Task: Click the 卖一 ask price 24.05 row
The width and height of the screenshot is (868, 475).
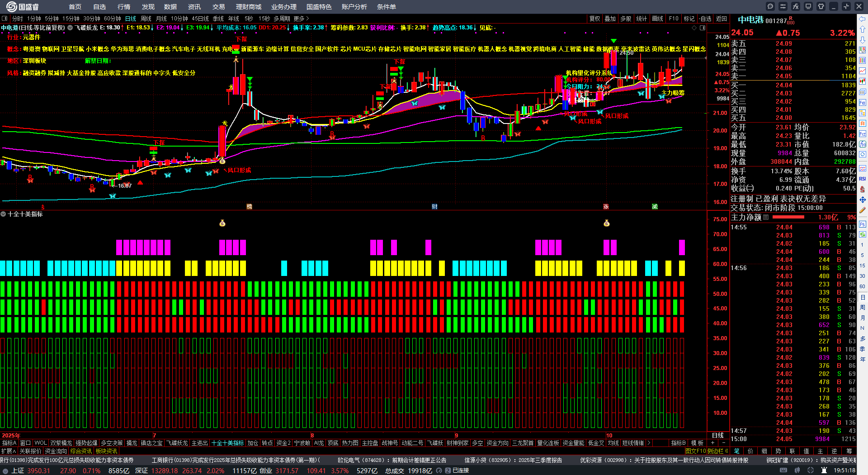Action: pyautogui.click(x=793, y=76)
